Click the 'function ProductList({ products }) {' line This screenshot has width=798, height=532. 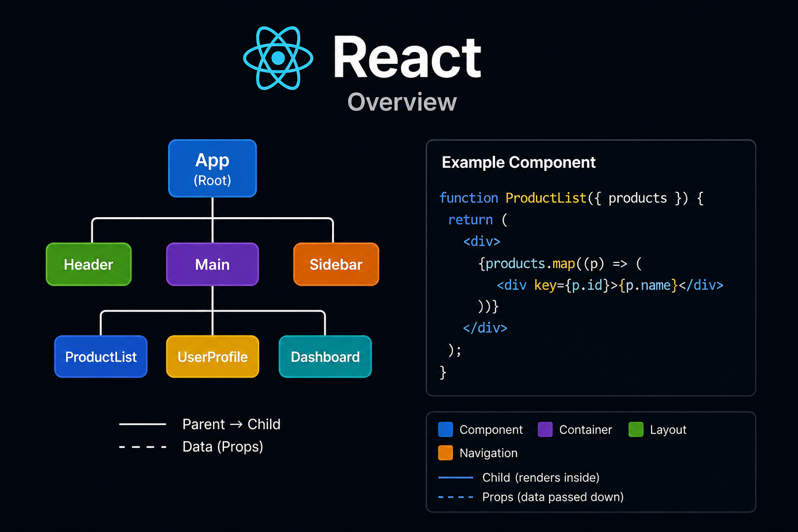tap(571, 198)
